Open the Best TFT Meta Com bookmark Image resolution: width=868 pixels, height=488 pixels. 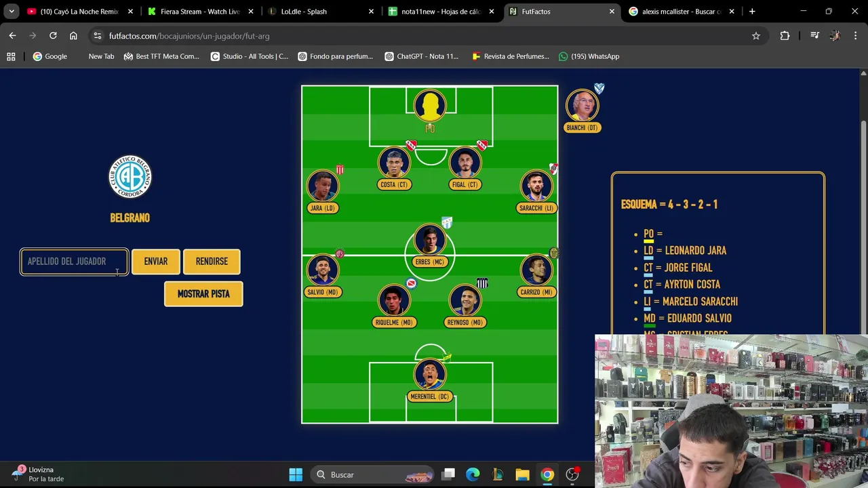(x=161, y=56)
